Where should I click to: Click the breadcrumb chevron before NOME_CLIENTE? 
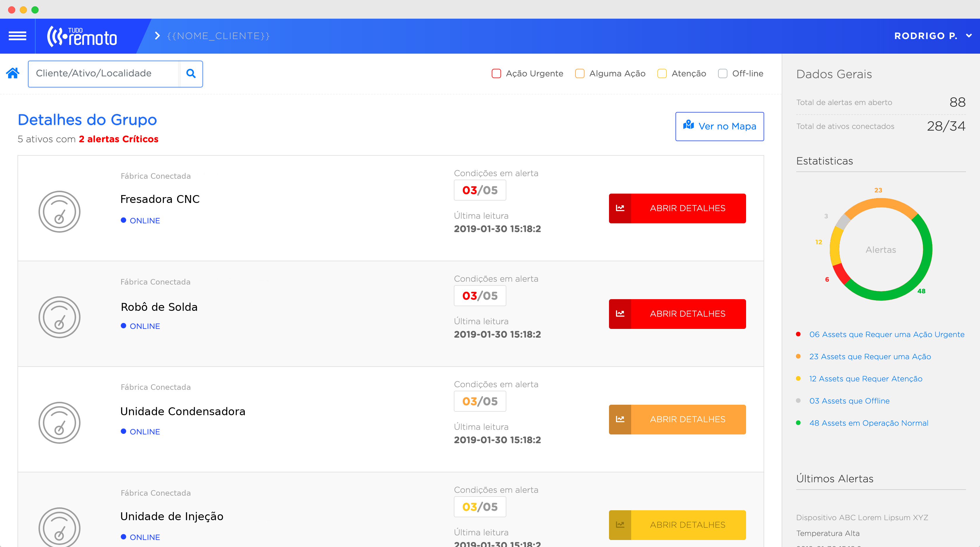(x=157, y=36)
